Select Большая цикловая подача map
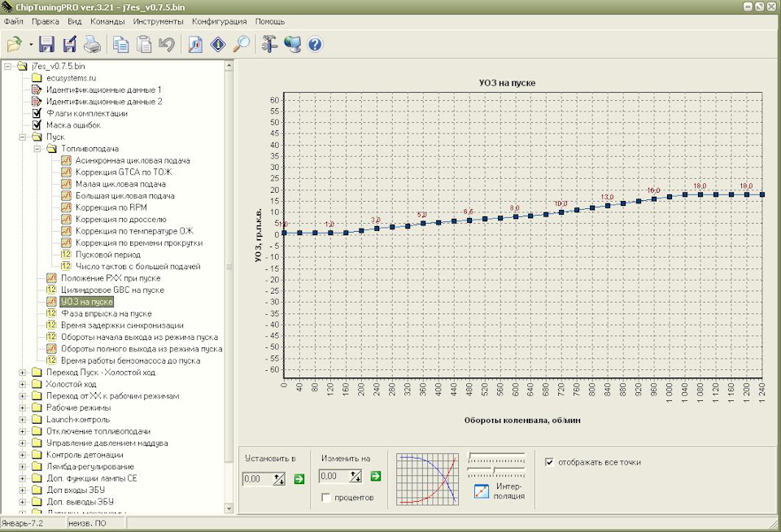 [x=125, y=196]
